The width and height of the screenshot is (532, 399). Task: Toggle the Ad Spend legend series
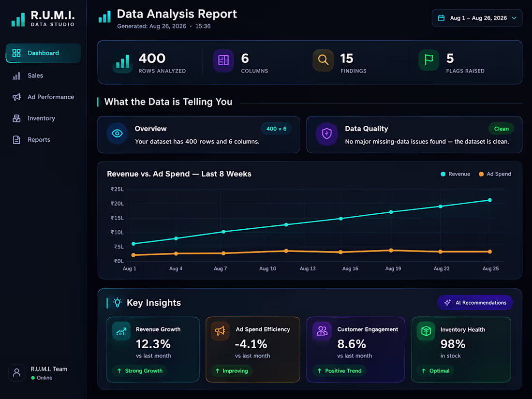tap(495, 174)
